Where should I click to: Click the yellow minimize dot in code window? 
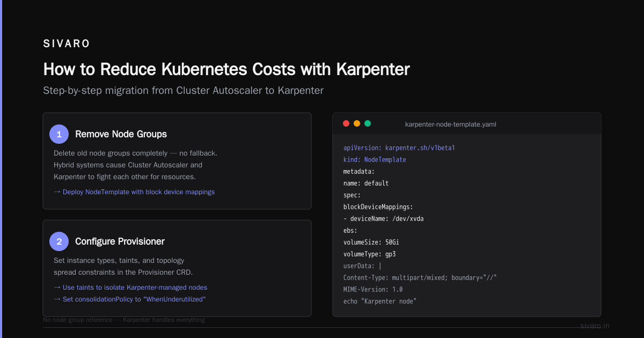pos(357,123)
